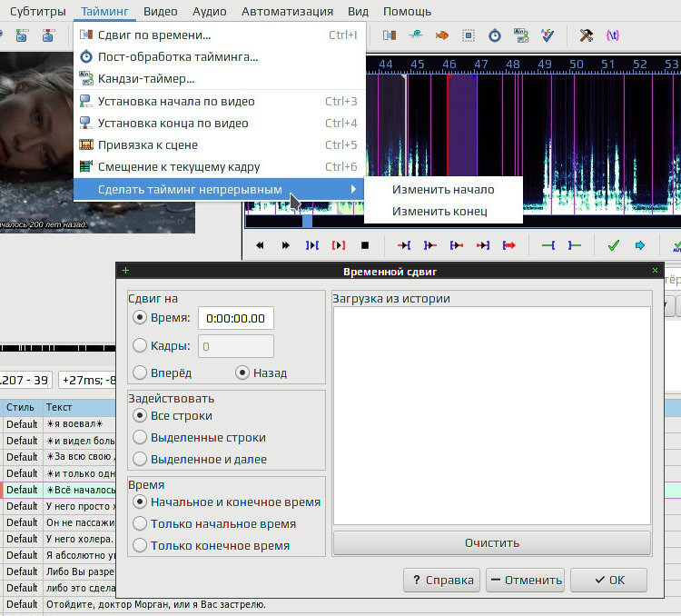681x616 pixels.
Task: Choose the Назад direction radio
Action: pos(242,373)
